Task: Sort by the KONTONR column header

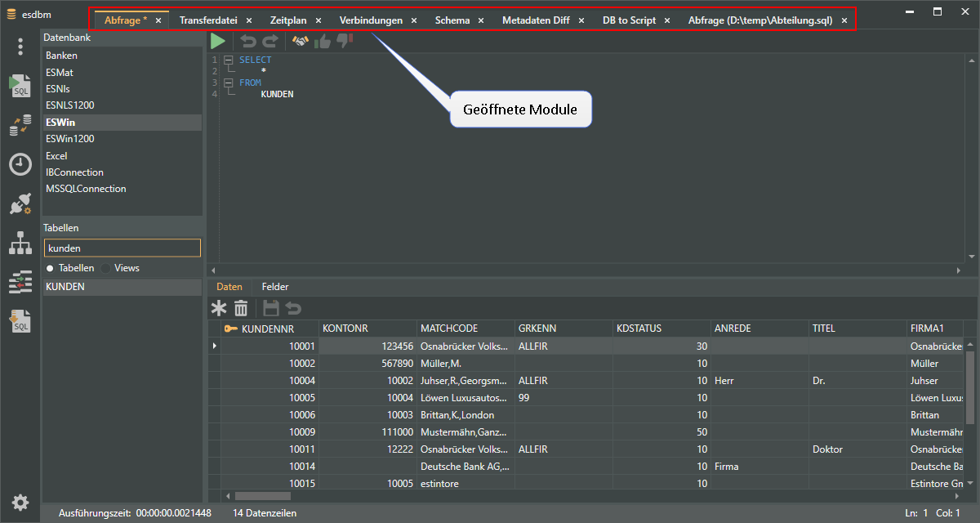Action: click(x=367, y=329)
